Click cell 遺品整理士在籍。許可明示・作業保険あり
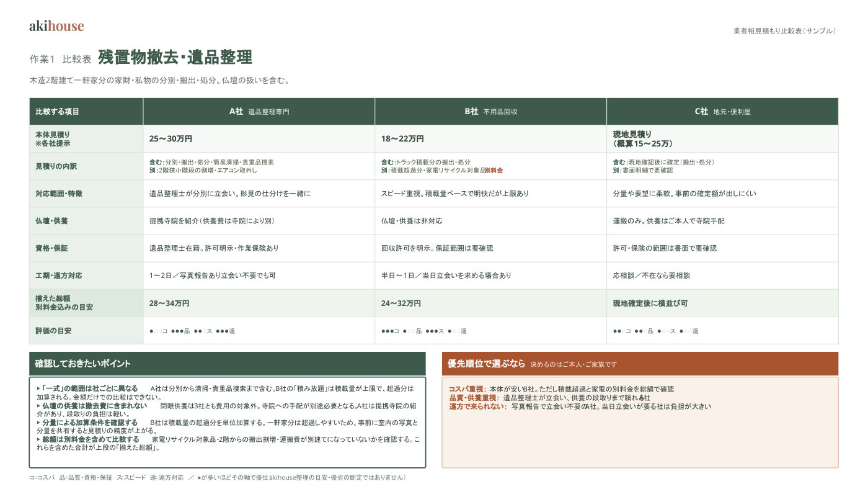 coord(259,248)
